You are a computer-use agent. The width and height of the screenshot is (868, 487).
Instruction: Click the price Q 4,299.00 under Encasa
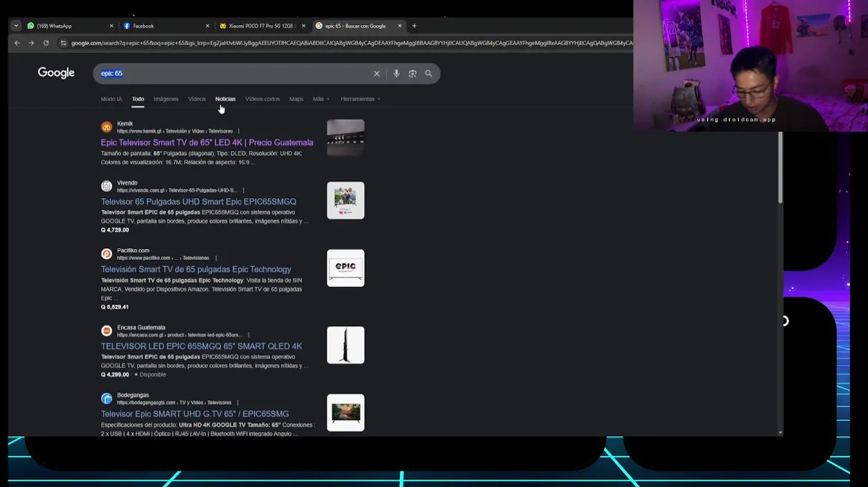pos(115,375)
